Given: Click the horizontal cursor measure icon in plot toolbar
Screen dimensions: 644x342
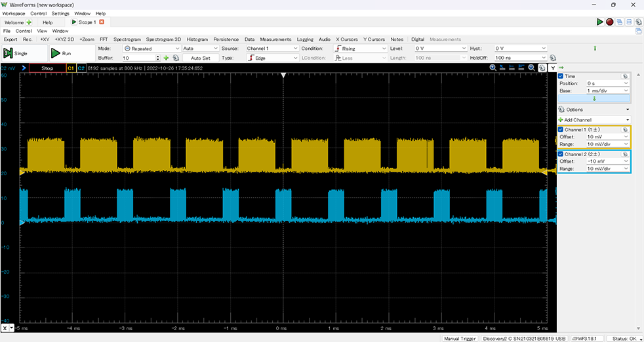Looking at the screenshot, I should pos(512,68).
